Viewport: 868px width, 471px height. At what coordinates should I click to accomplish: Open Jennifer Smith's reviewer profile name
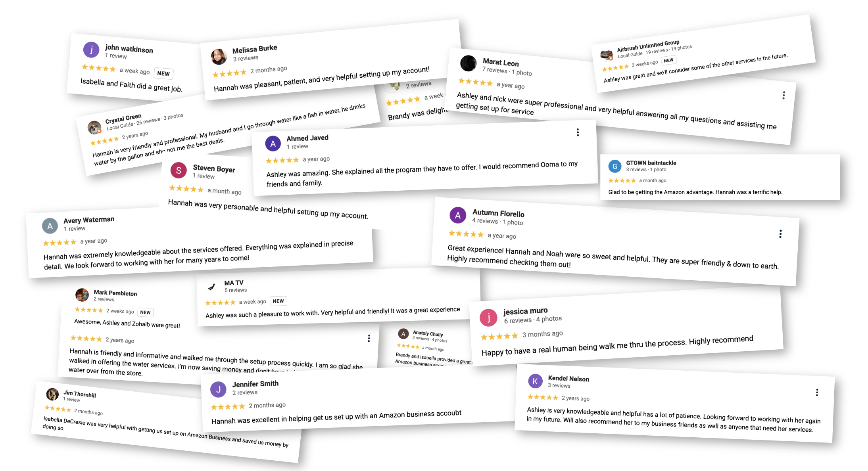pos(255,384)
